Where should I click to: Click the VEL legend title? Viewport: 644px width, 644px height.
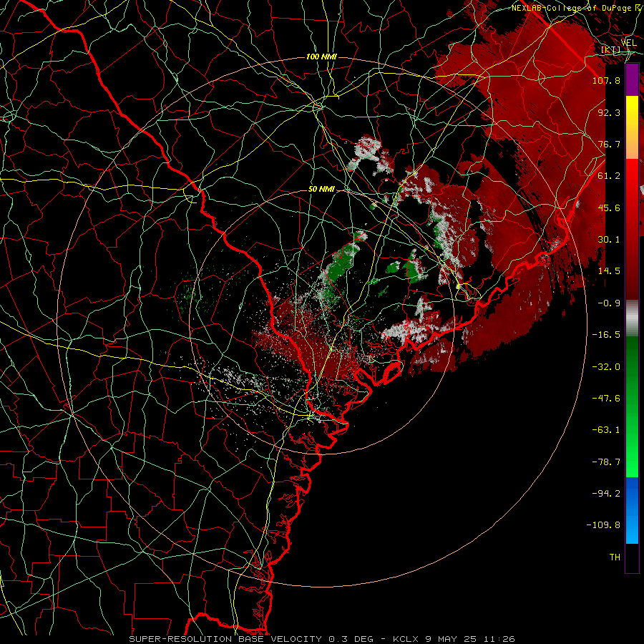click(628, 43)
